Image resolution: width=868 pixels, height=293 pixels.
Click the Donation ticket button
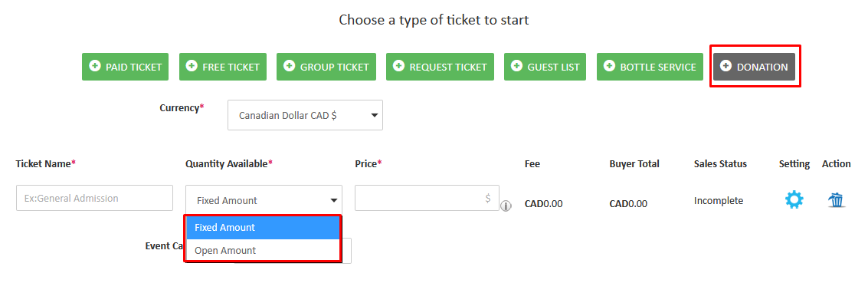pyautogui.click(x=754, y=67)
